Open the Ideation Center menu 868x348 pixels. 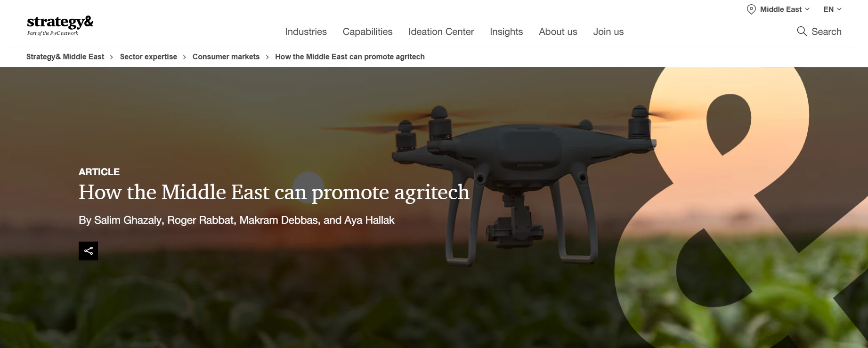[441, 32]
